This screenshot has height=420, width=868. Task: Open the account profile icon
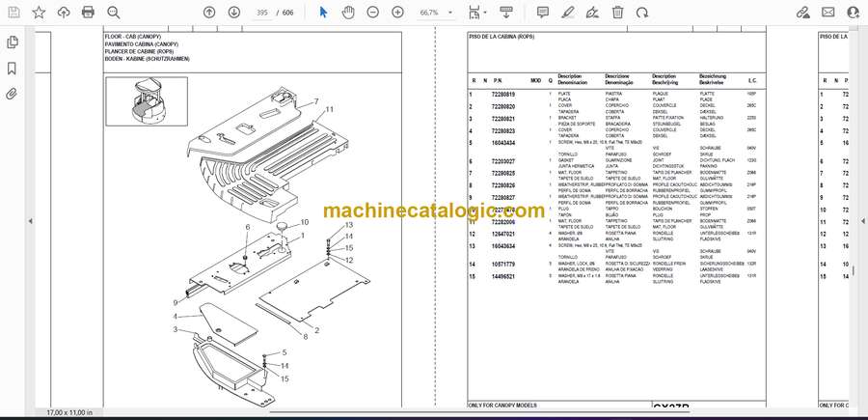point(854,13)
